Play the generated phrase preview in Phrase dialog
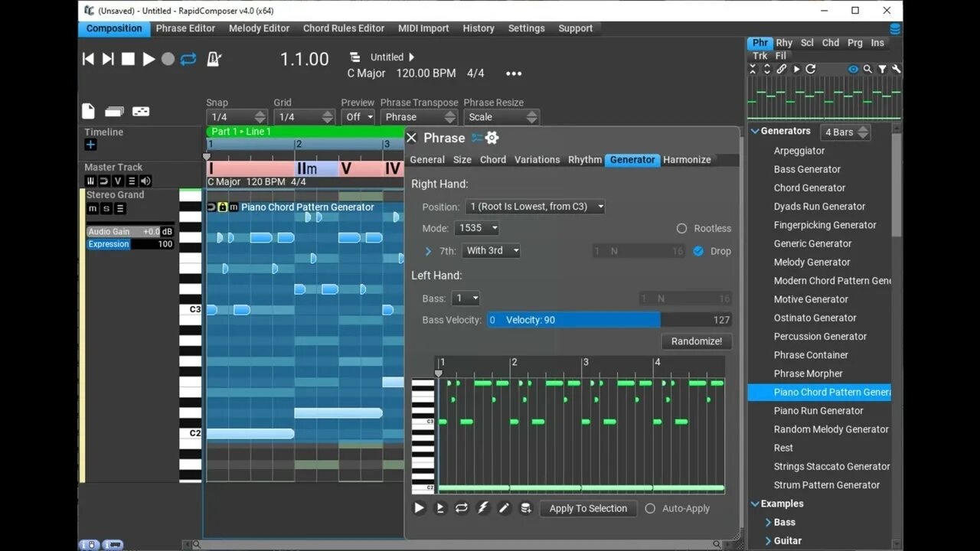 [x=419, y=508]
